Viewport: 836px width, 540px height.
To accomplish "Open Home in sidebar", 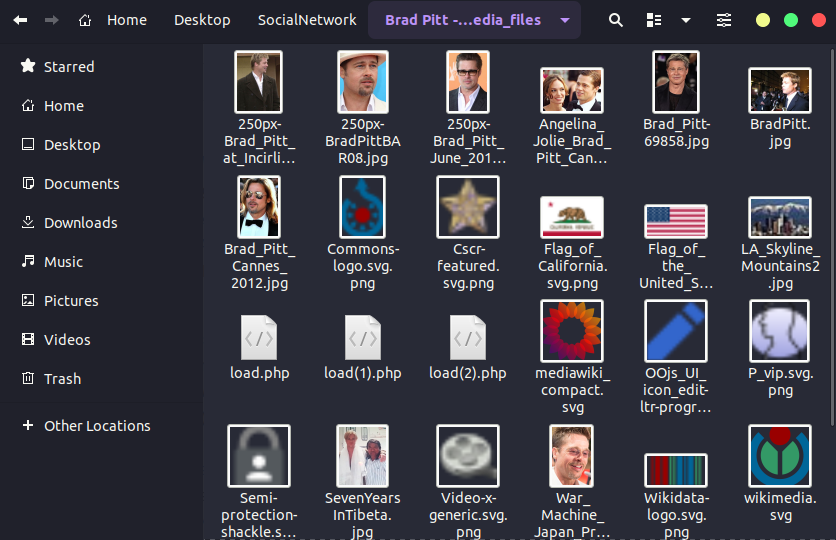I will [x=101, y=106].
